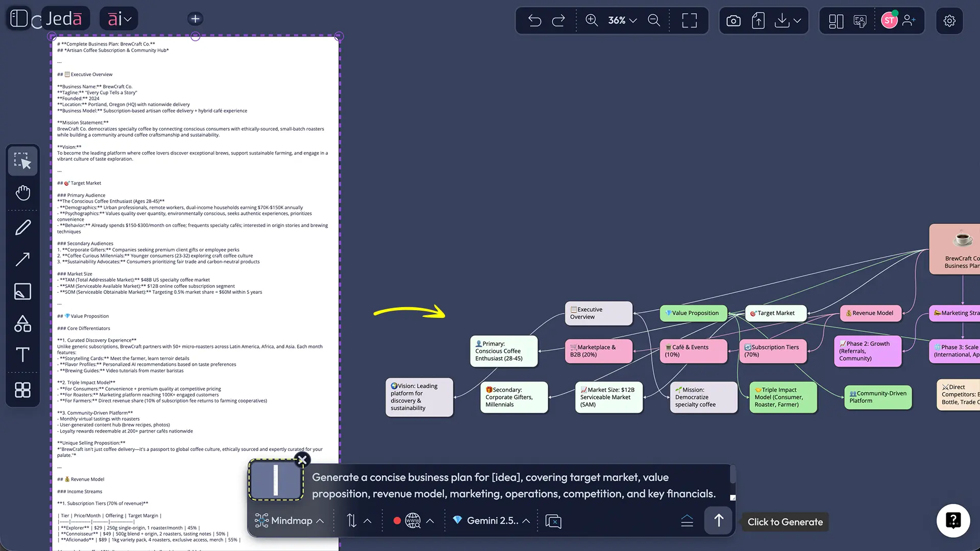Open the AI menu dropdown
The height and width of the screenshot is (551, 980).
(x=119, y=19)
